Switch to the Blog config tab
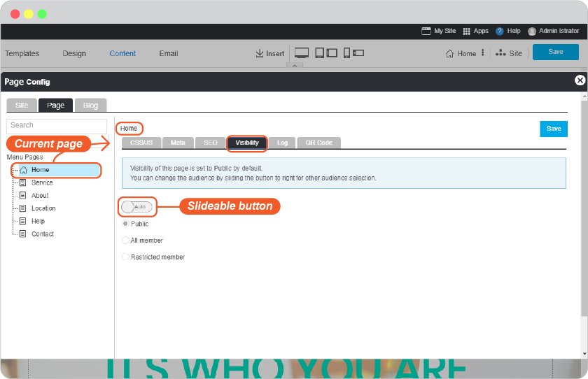This screenshot has height=379, width=588. point(90,105)
